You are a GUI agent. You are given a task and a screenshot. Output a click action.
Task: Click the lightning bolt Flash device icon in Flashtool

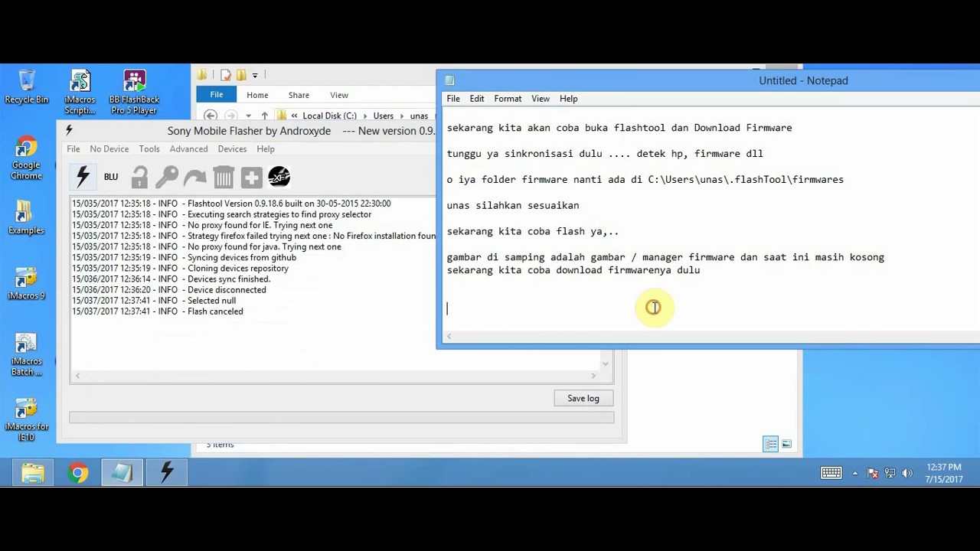tap(83, 177)
